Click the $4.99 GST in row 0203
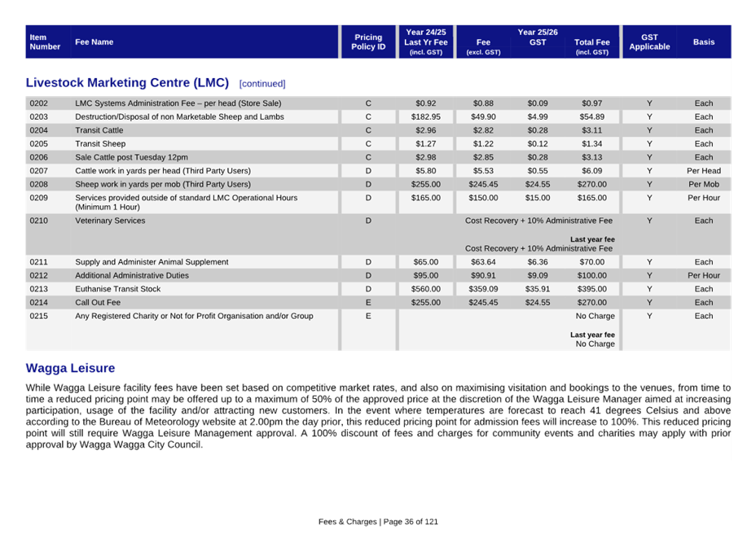 [x=538, y=116]
